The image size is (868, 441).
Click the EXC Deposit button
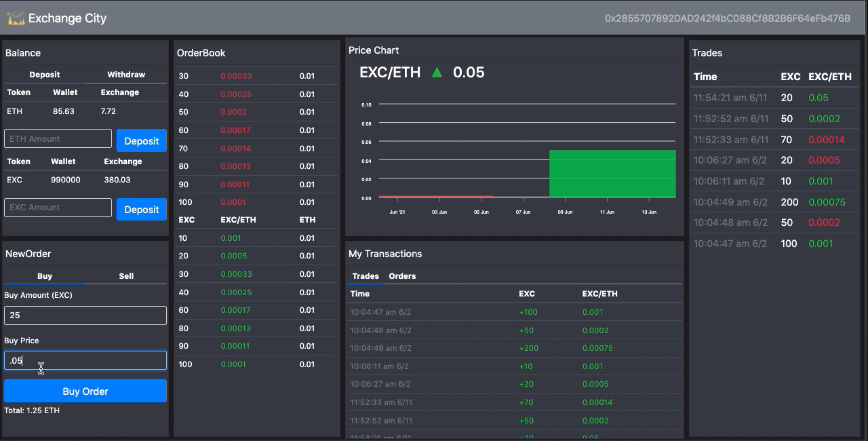141,210
